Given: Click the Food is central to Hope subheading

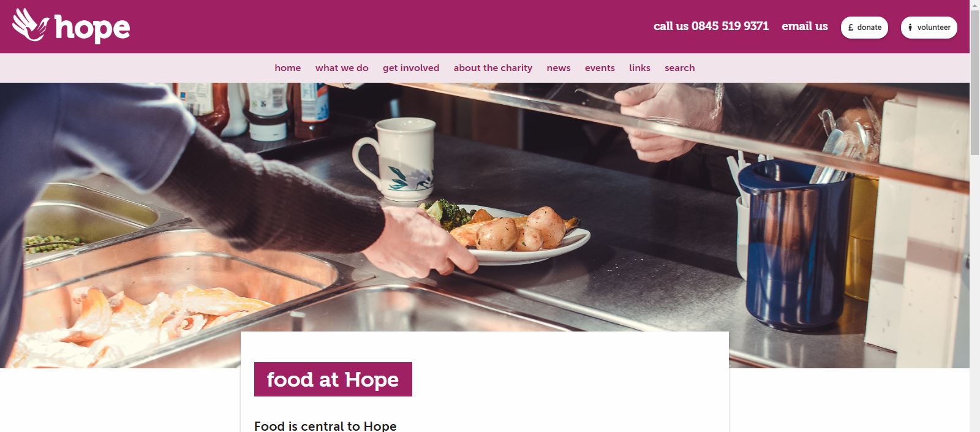Looking at the screenshot, I should pos(325,426).
